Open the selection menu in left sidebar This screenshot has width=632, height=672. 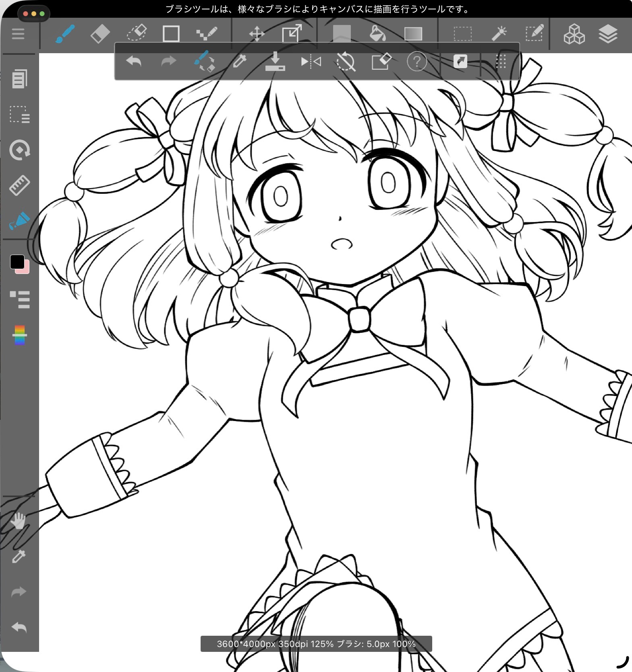pos(19,114)
